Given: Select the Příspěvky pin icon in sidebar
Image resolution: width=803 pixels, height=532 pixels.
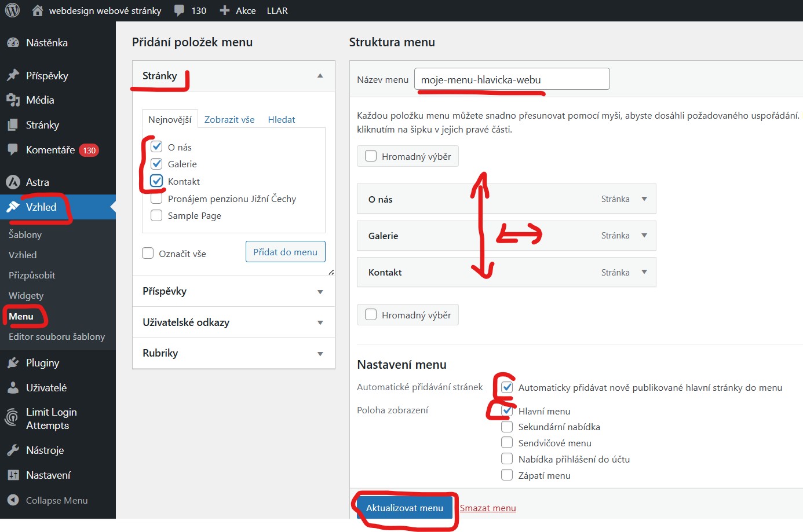Looking at the screenshot, I should coord(14,75).
